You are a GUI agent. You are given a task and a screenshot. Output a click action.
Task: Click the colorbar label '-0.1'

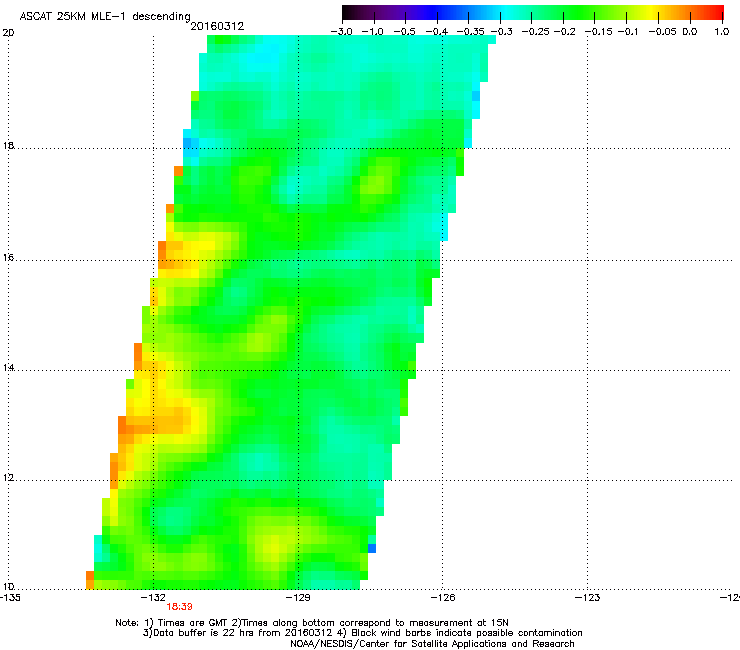pos(628,32)
